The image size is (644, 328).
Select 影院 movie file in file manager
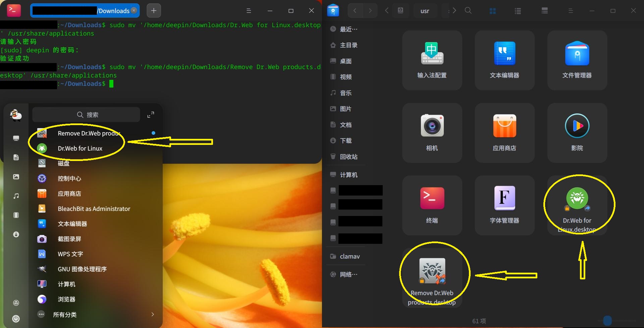(x=577, y=133)
